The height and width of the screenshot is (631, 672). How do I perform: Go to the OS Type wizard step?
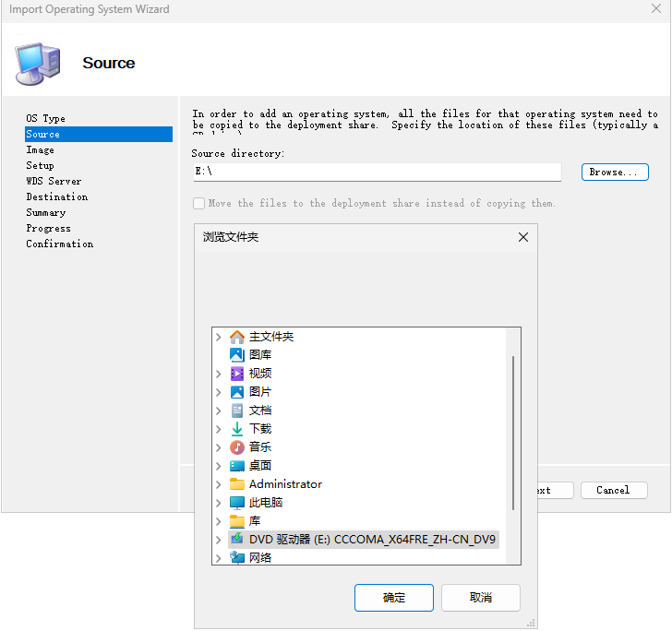(45, 118)
